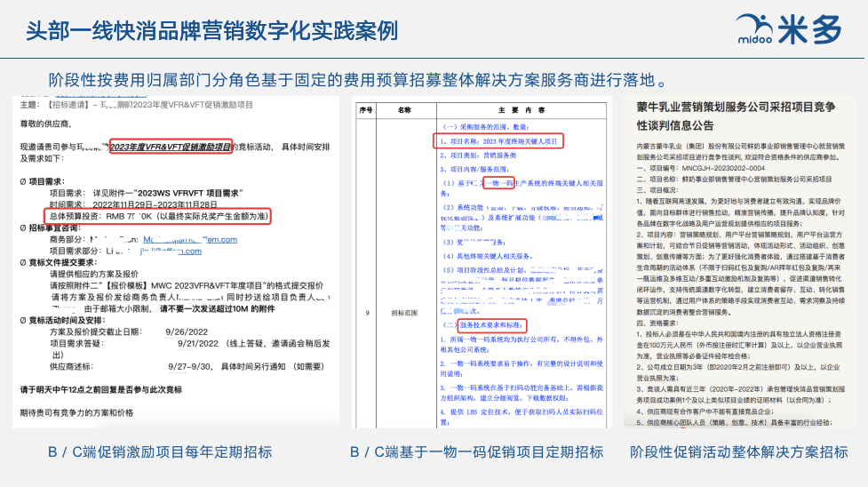
Task: Click the boxed 项目名称: 2023年度终端关键人项目 line
Action: pyautogui.click(x=498, y=141)
